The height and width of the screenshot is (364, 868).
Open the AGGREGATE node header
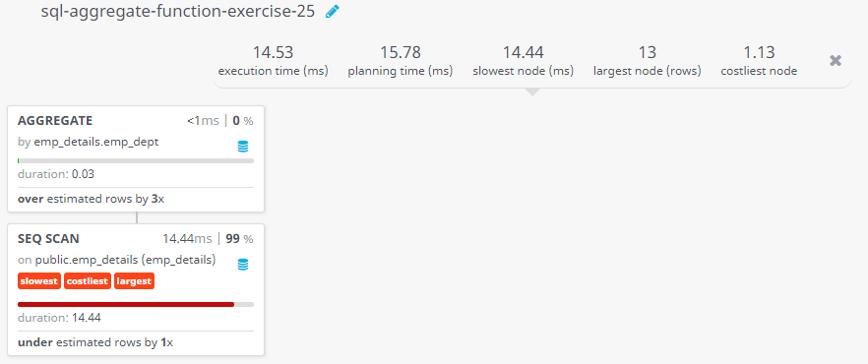pos(55,121)
